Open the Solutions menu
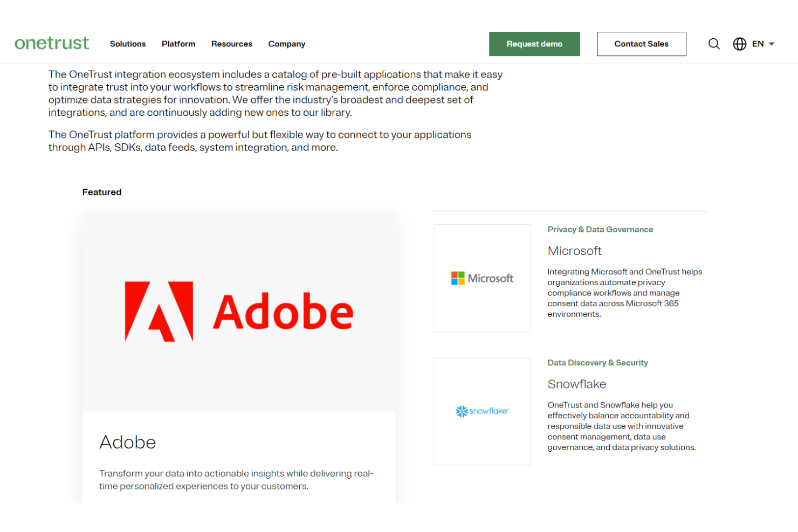This screenshot has height=532, width=798. [128, 44]
